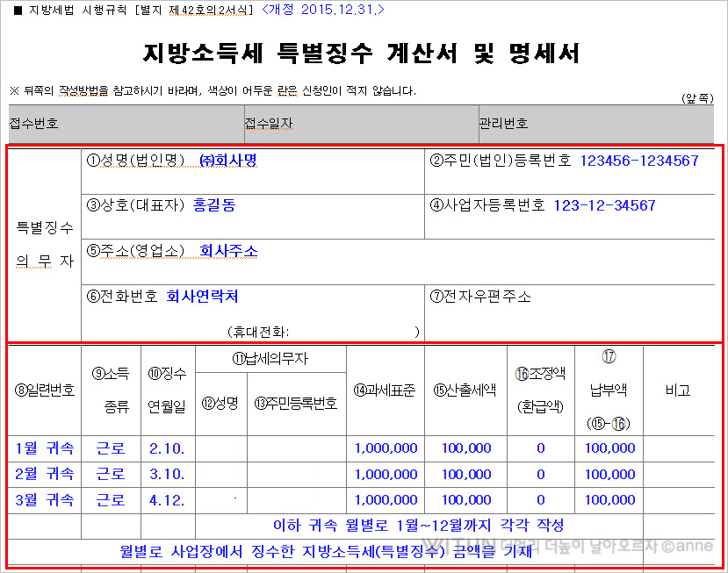Click 납부액 100,000 in 3월 row

tap(609, 500)
